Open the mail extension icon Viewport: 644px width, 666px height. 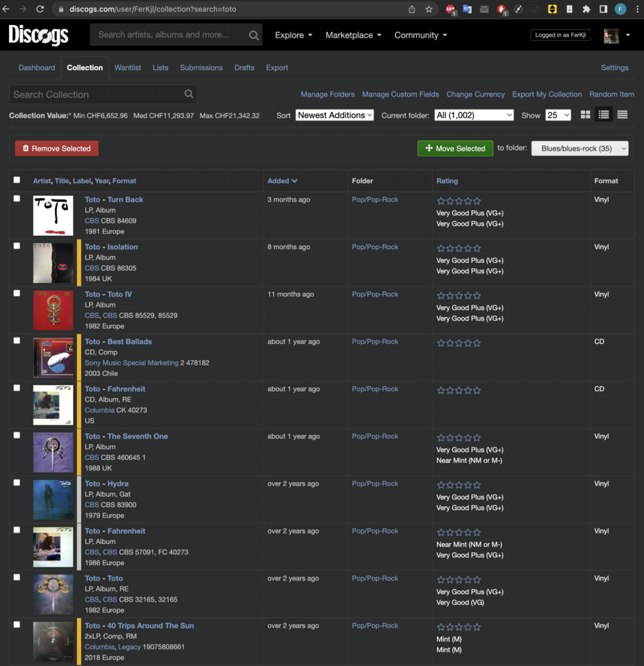pos(484,9)
